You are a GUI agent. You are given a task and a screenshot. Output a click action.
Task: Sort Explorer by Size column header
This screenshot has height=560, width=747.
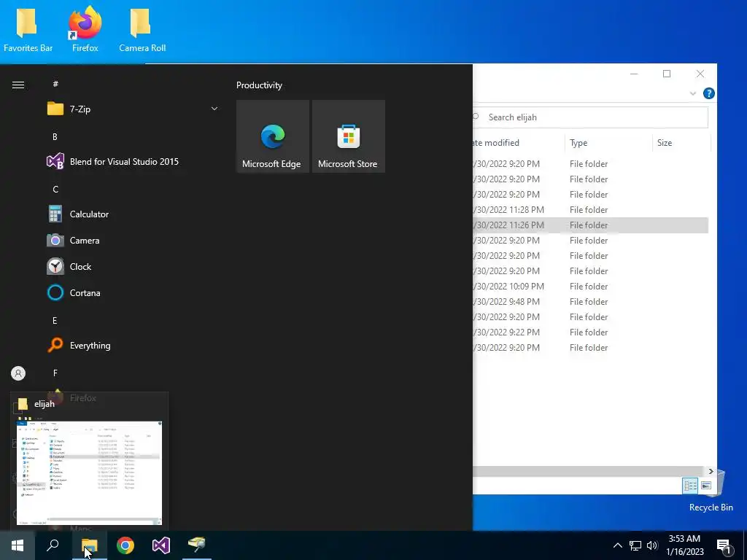pos(681,143)
